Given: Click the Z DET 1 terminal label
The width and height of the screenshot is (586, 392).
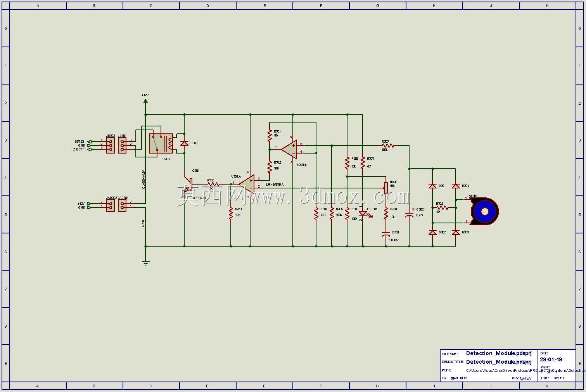Looking at the screenshot, I should pos(79,149).
